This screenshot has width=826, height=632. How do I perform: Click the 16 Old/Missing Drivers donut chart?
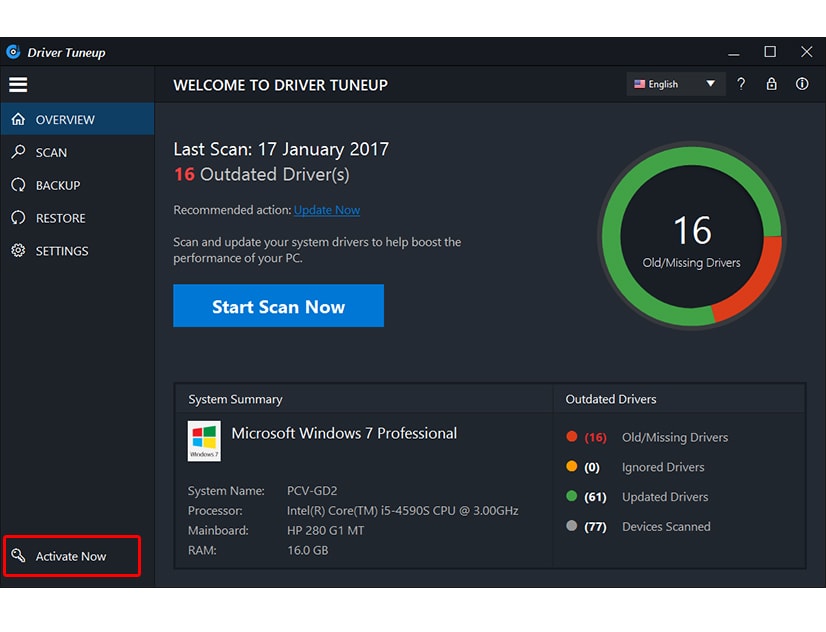(x=692, y=235)
